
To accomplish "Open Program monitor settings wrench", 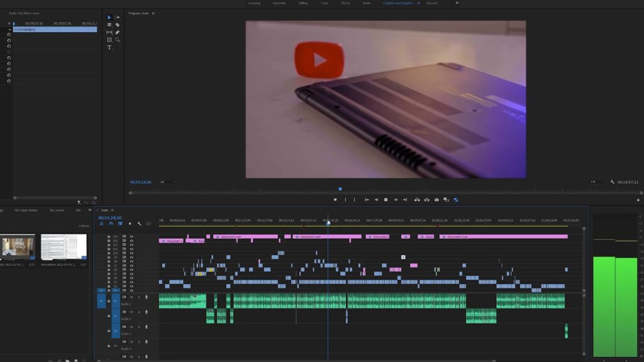I will 613,182.
